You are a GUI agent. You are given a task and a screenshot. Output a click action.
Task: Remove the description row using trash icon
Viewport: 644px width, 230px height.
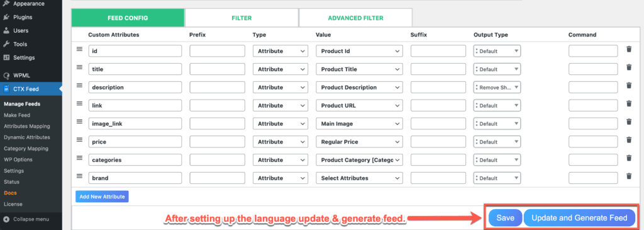coord(628,86)
